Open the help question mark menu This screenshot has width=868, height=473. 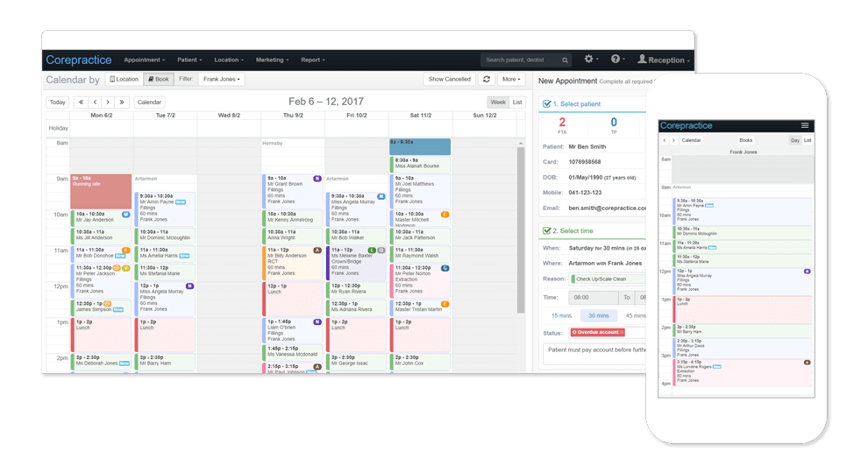(617, 59)
